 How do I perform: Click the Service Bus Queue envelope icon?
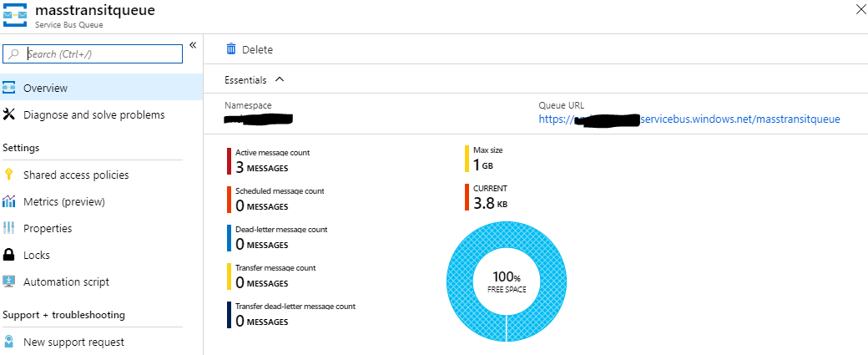click(15, 16)
